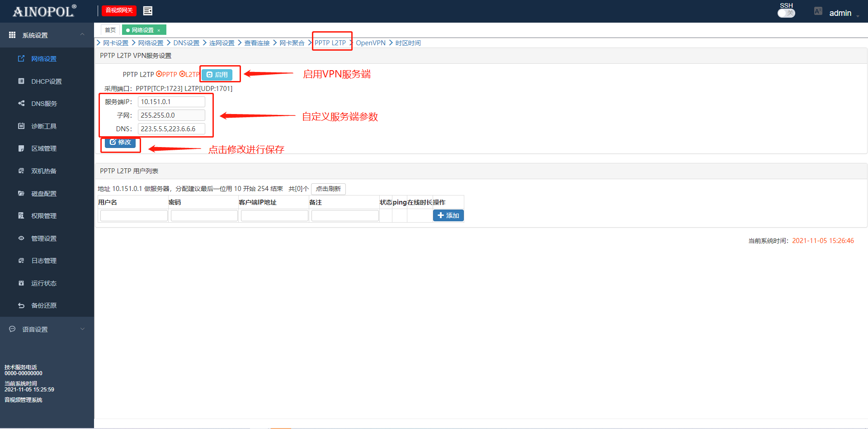This screenshot has height=429, width=868.
Task: Click the 磁盘配置 folder icon
Action: 21,194
